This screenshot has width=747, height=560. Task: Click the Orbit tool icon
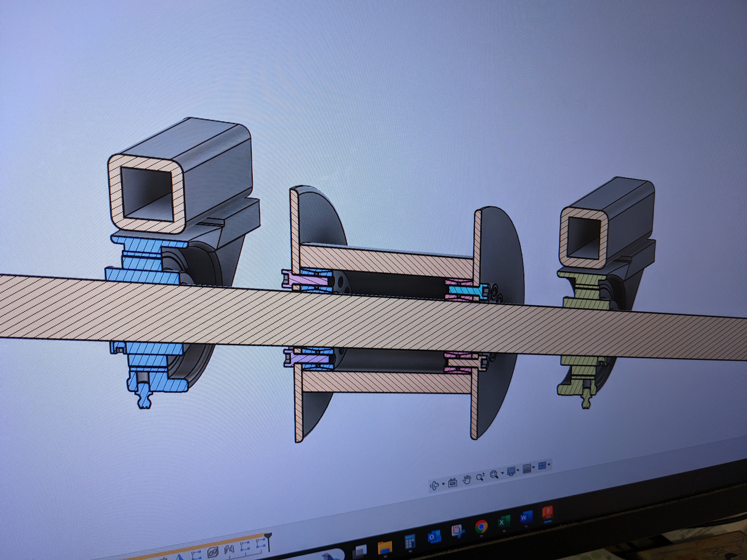[435, 485]
